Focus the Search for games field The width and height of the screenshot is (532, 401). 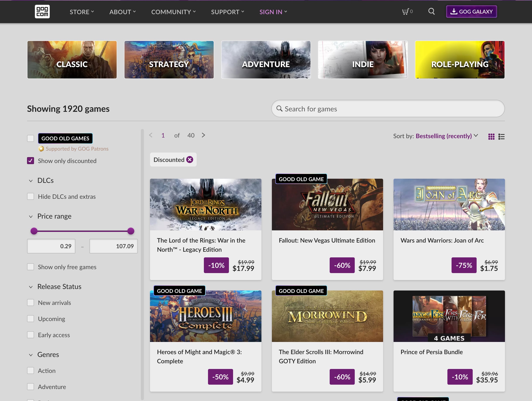pyautogui.click(x=388, y=109)
